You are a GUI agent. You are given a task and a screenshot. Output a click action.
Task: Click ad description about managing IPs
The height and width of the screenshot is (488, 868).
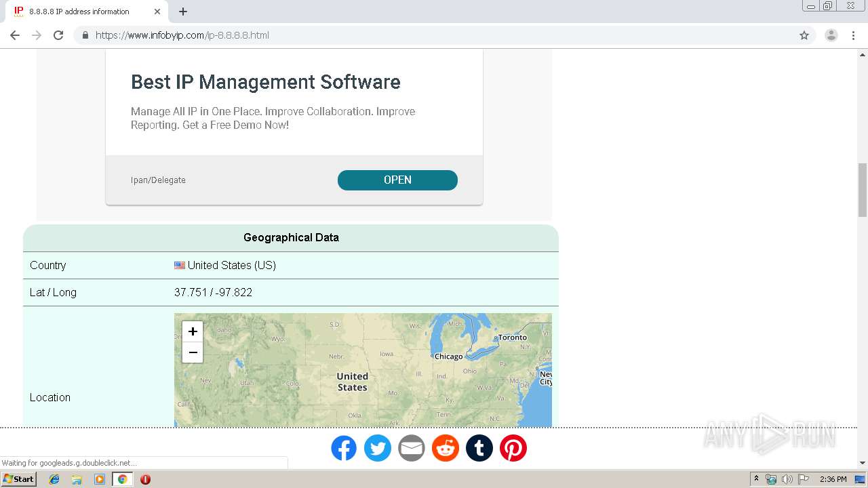click(273, 118)
